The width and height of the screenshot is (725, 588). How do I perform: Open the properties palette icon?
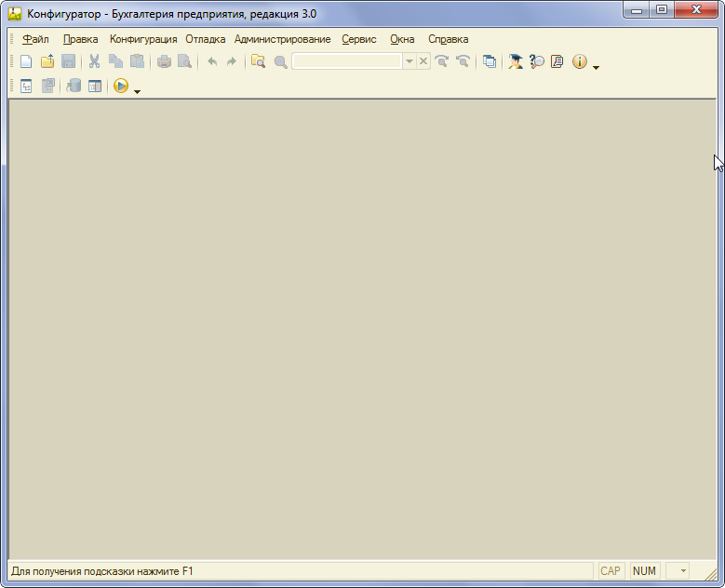[x=95, y=86]
